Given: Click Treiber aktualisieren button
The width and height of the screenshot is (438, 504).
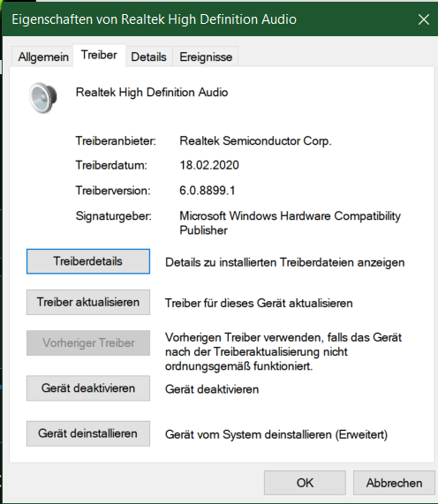Looking at the screenshot, I should (88, 302).
